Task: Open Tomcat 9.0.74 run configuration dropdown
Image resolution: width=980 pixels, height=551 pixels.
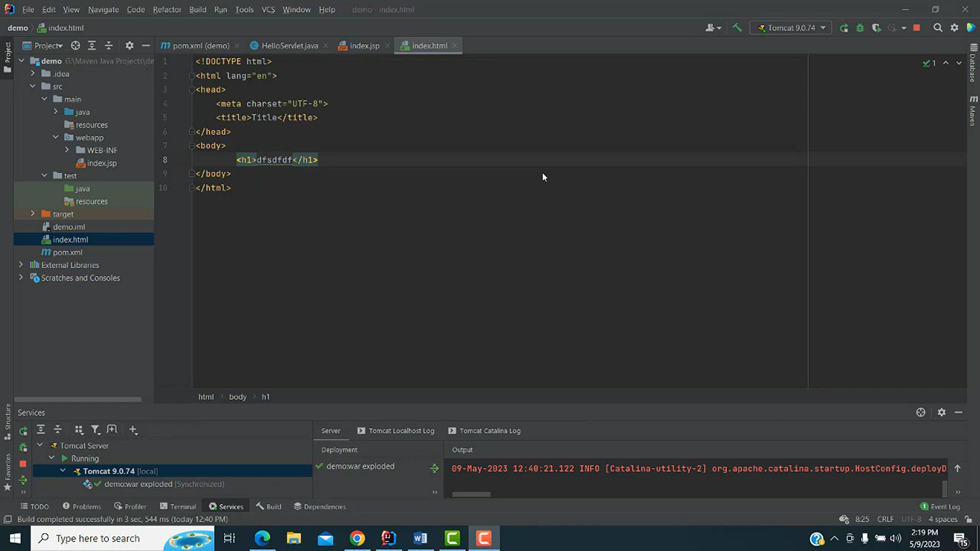Action: pyautogui.click(x=791, y=28)
